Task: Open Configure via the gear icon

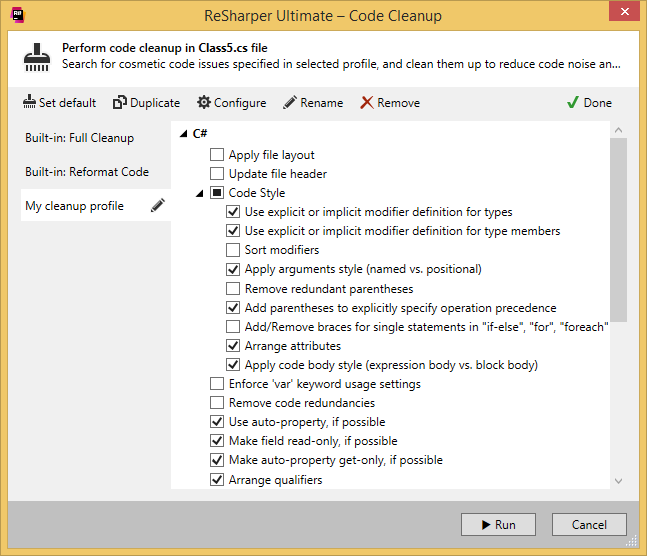Action: (204, 102)
